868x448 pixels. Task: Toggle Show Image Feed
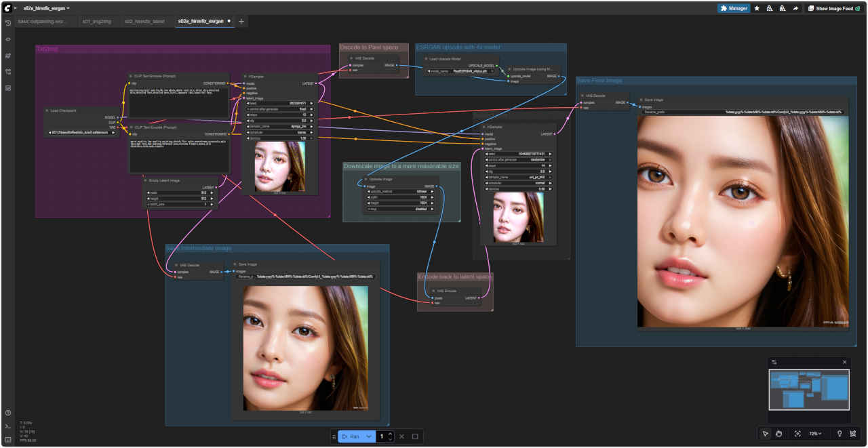pos(829,8)
